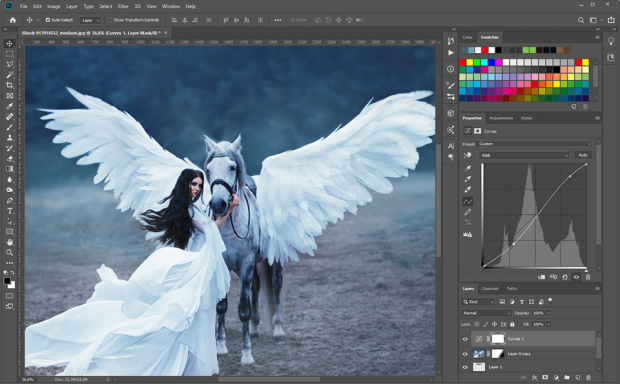Open the Preset dropdown set to Custom
Screen dimensions: 620x384
pyautogui.click(x=535, y=144)
